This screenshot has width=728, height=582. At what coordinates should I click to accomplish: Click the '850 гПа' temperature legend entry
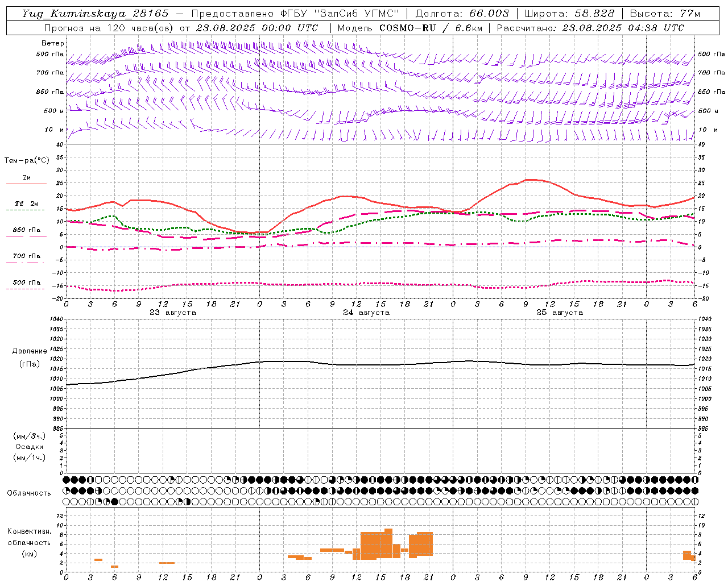click(27, 230)
